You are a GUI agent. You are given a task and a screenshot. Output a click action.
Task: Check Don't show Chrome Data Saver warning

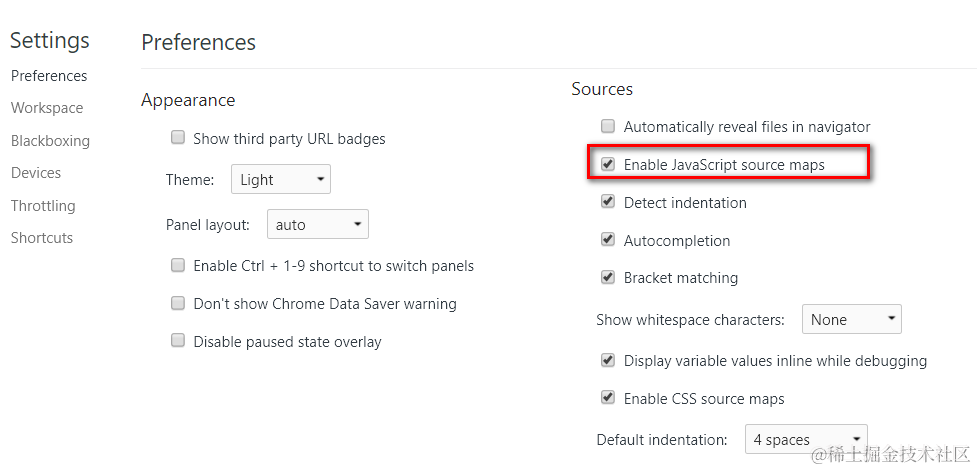point(178,303)
